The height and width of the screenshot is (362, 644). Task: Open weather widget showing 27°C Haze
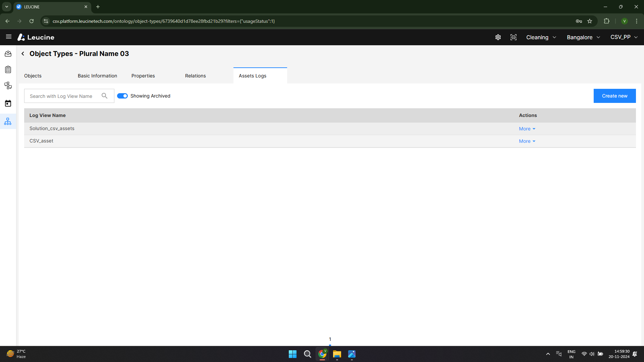16,354
